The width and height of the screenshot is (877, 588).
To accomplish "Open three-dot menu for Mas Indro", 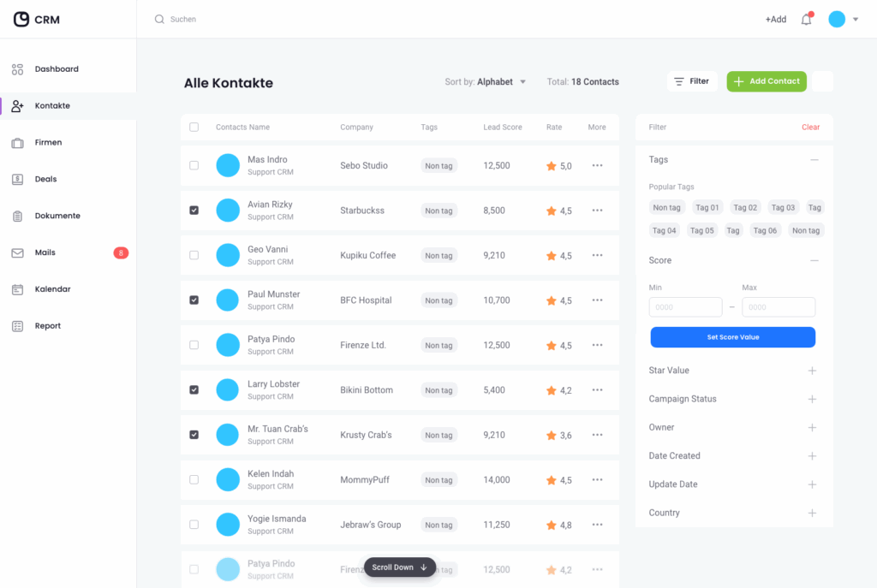I will (597, 165).
